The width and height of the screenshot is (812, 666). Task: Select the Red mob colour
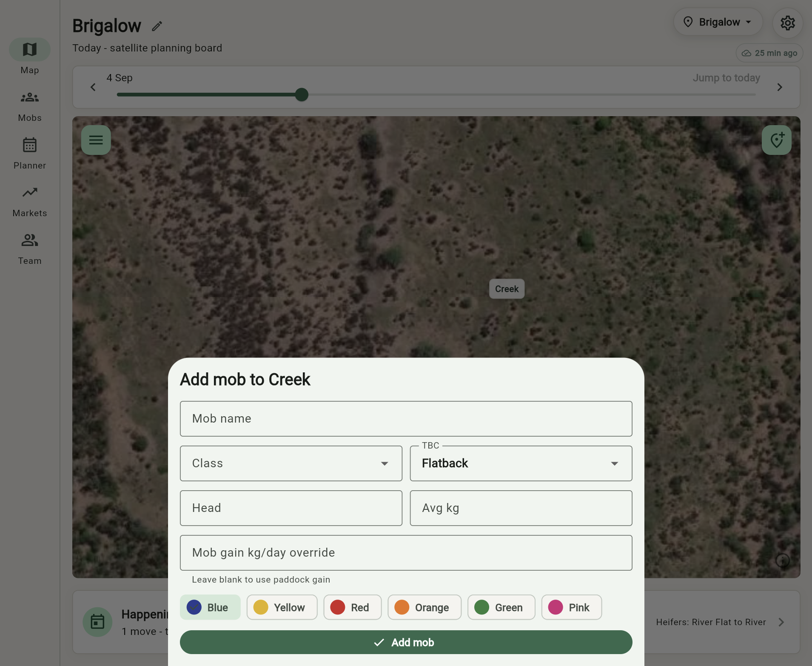pyautogui.click(x=353, y=607)
